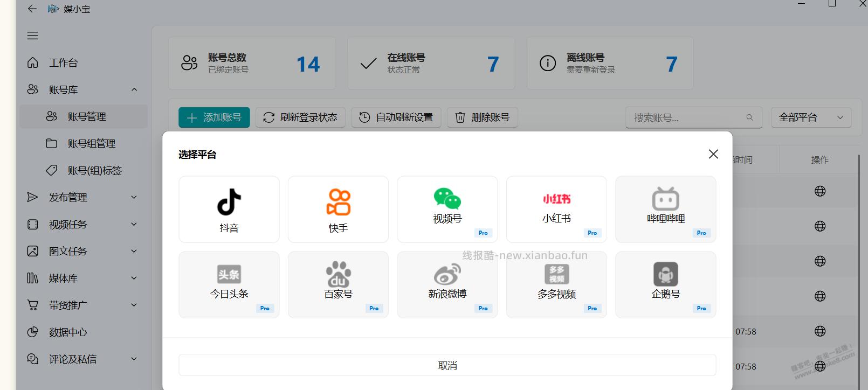Click the 在线账号 card
This screenshot has width=868, height=390.
[x=431, y=64]
